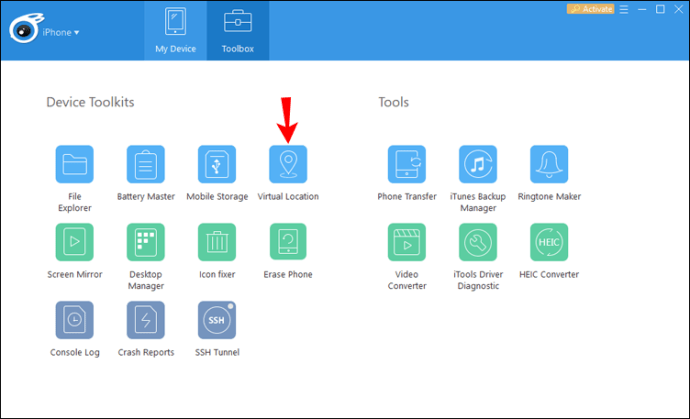This screenshot has width=690, height=419.
Task: Switch to the My Device tab
Action: click(x=176, y=30)
